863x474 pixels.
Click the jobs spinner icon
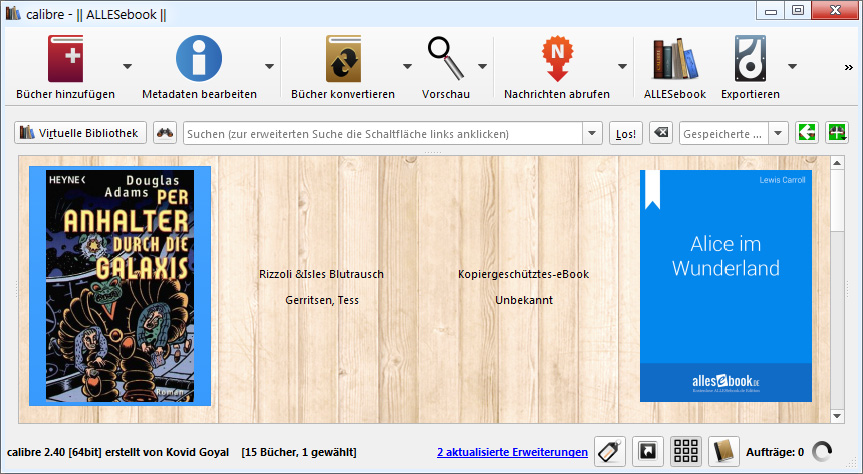(822, 451)
